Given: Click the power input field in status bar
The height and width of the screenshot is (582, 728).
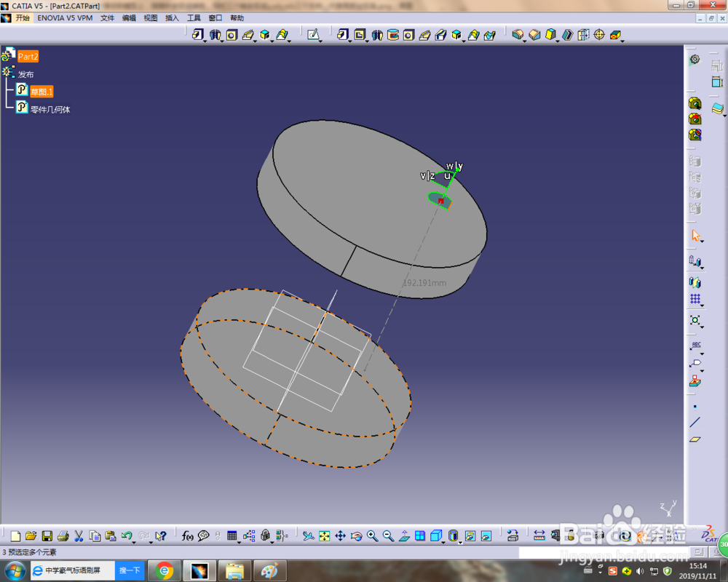Looking at the screenshot, I should tap(604, 552).
